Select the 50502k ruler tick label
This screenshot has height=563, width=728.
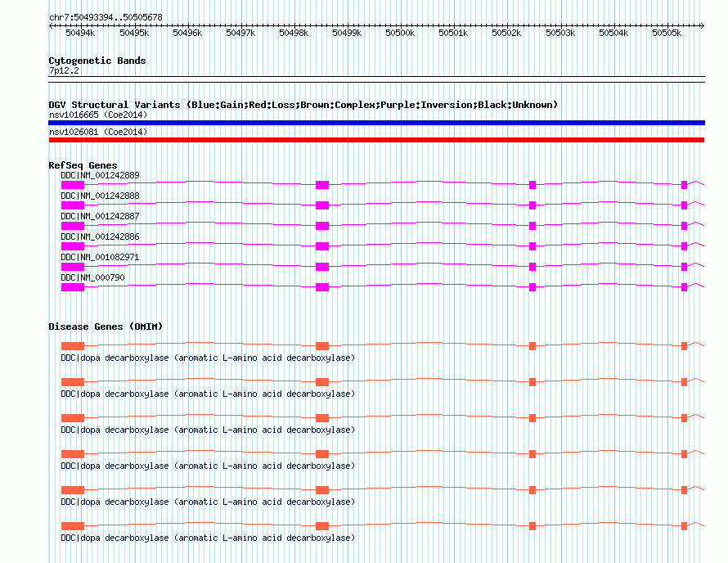coord(506,33)
